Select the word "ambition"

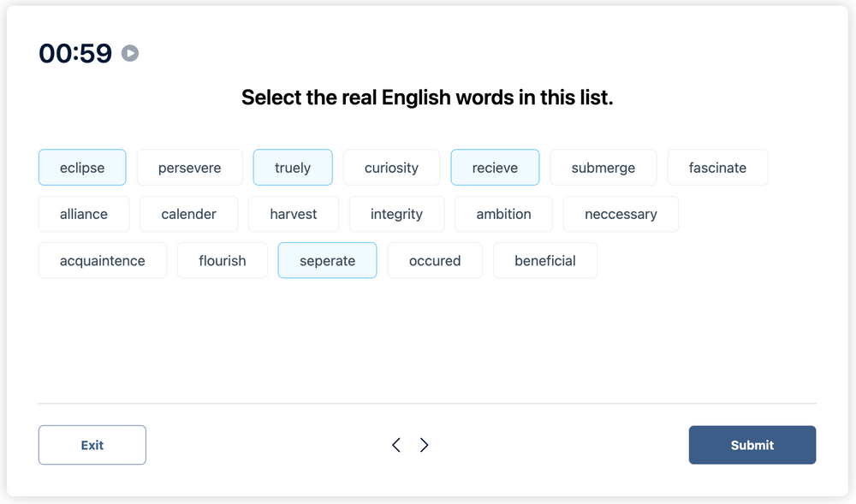(503, 213)
